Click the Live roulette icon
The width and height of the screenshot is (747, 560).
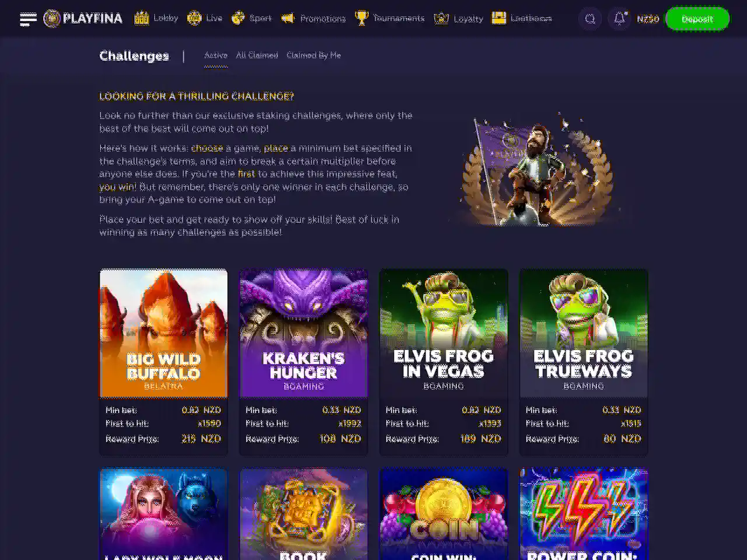tap(194, 18)
